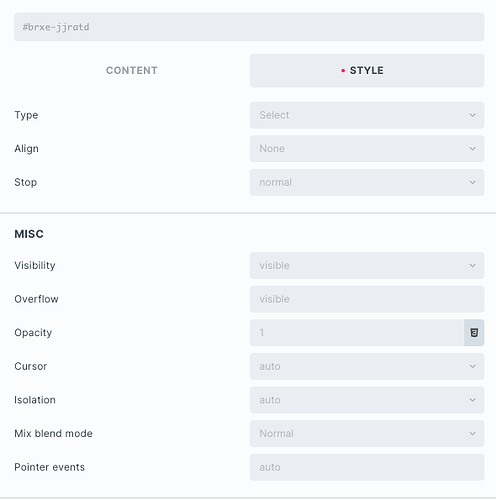This screenshot has width=496, height=500.
Task: Click the Mix blend mode chevron arrow
Action: (472, 433)
